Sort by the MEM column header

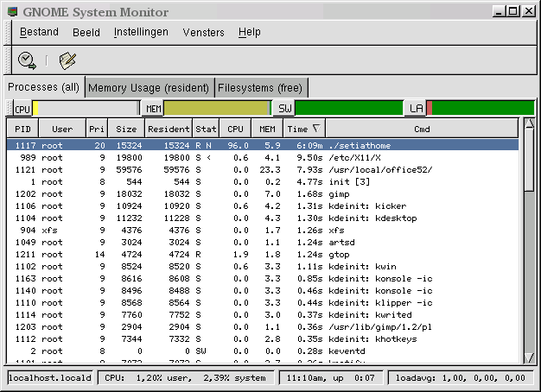tap(267, 129)
